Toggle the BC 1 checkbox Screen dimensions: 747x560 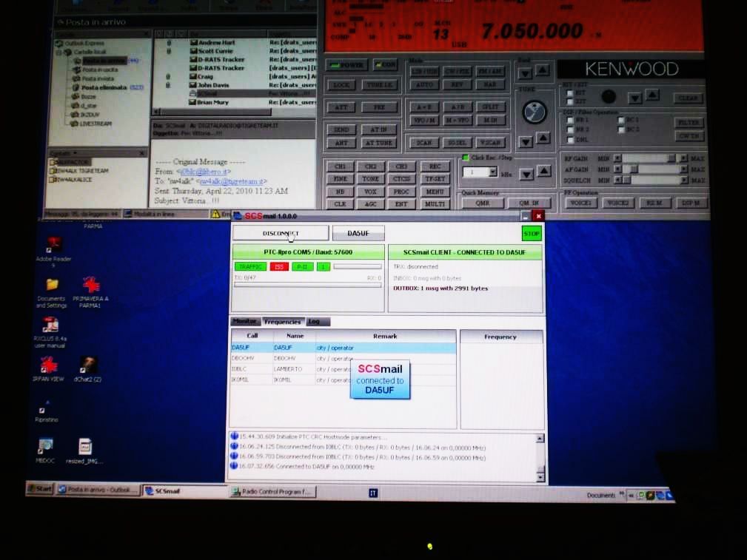620,120
